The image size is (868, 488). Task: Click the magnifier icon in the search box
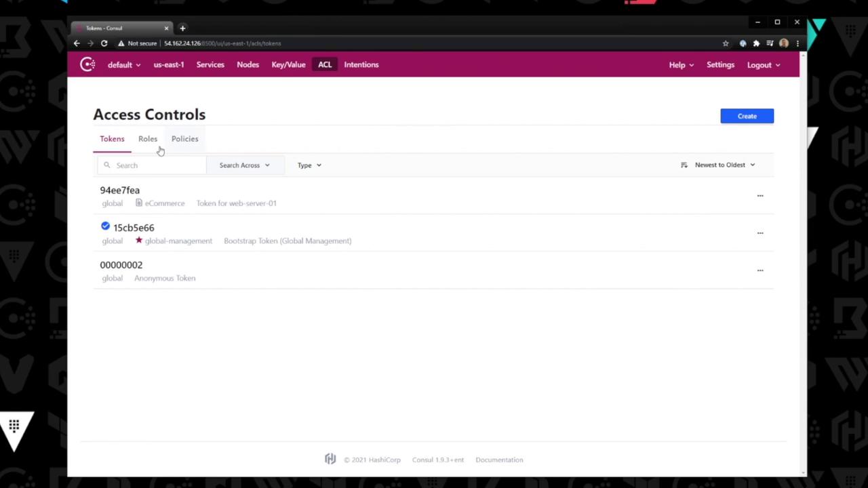(106, 165)
